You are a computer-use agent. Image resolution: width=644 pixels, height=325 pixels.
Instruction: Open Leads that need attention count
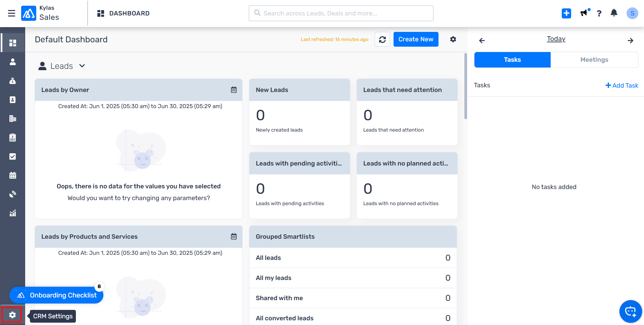[368, 115]
